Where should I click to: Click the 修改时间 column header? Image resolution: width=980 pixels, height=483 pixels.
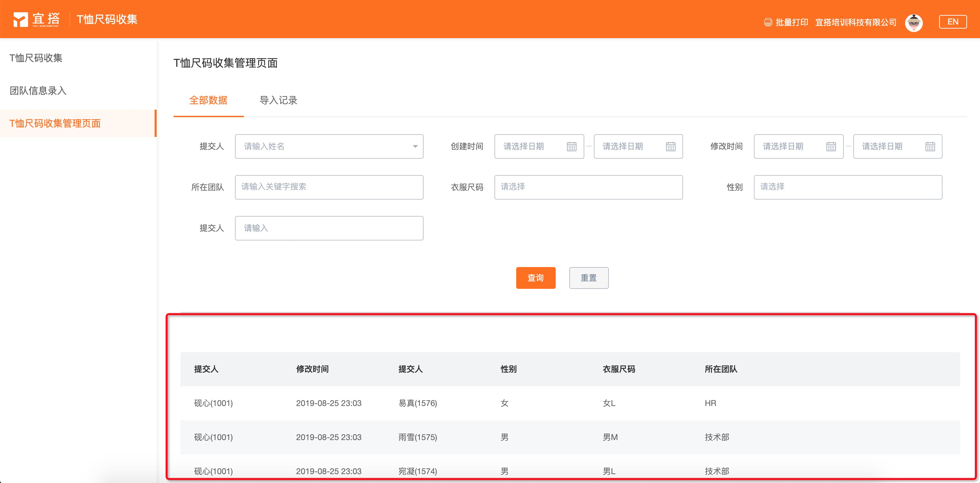(x=312, y=369)
